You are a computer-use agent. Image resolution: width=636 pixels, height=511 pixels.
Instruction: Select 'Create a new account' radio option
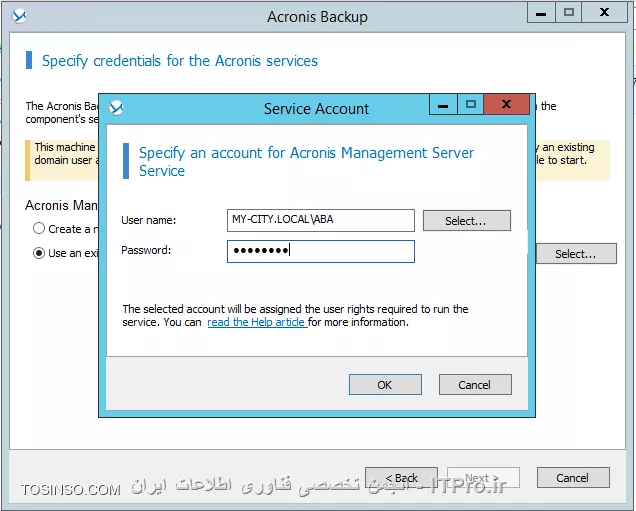point(39,228)
